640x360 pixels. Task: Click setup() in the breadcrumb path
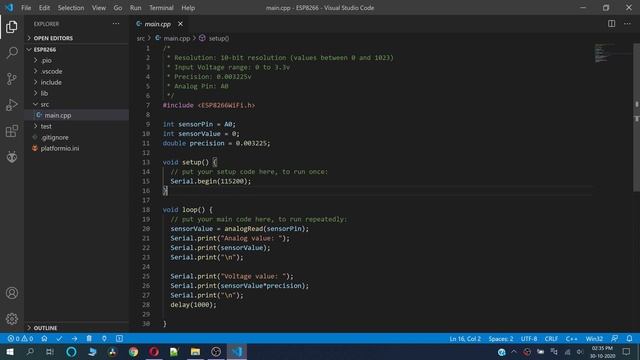[x=219, y=38]
